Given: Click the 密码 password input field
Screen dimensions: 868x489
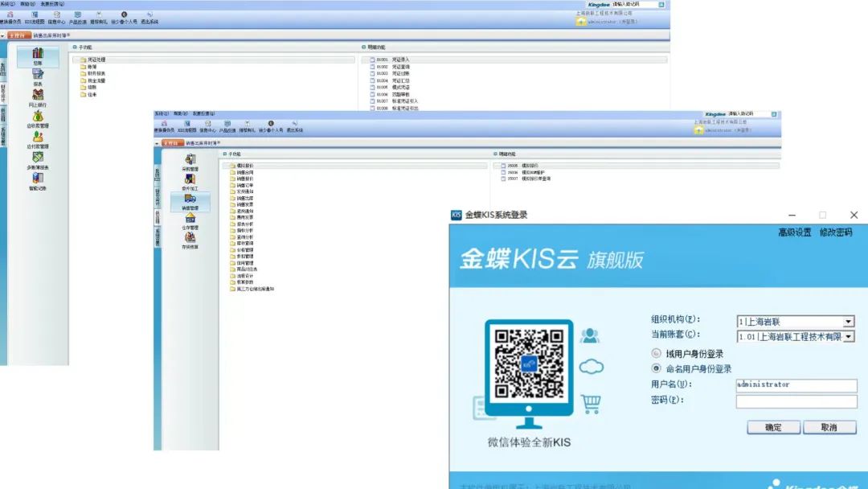Looking at the screenshot, I should (795, 401).
